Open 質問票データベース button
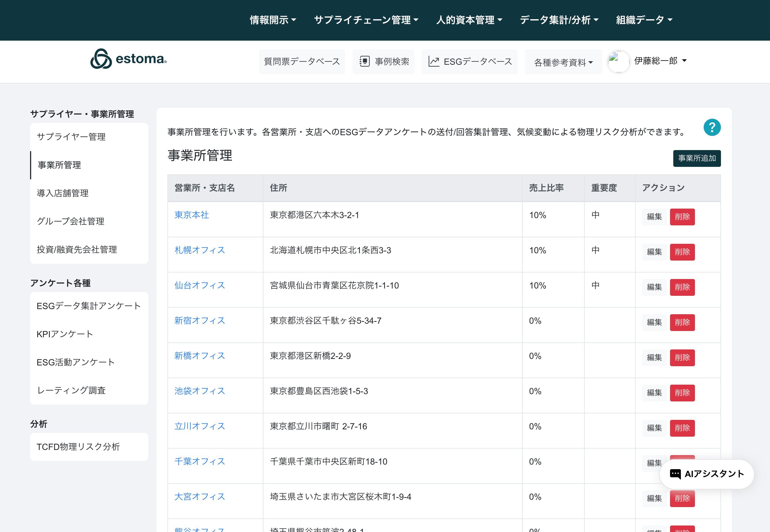 pyautogui.click(x=302, y=62)
